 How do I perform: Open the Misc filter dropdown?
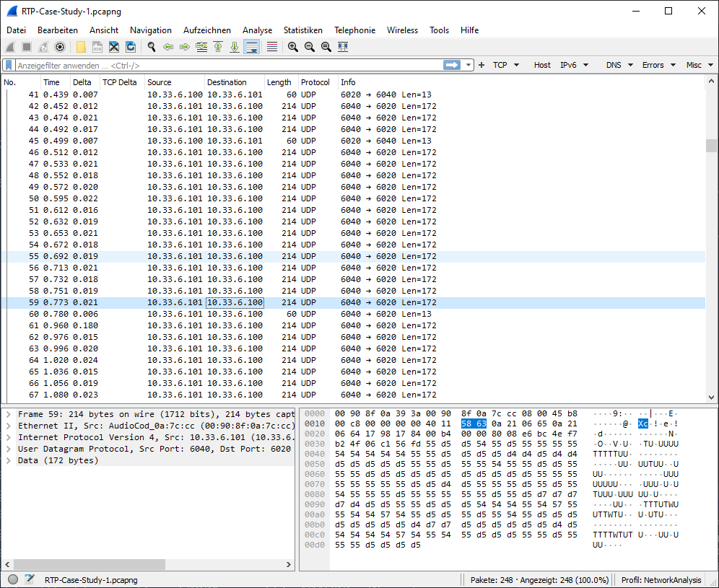(700, 65)
